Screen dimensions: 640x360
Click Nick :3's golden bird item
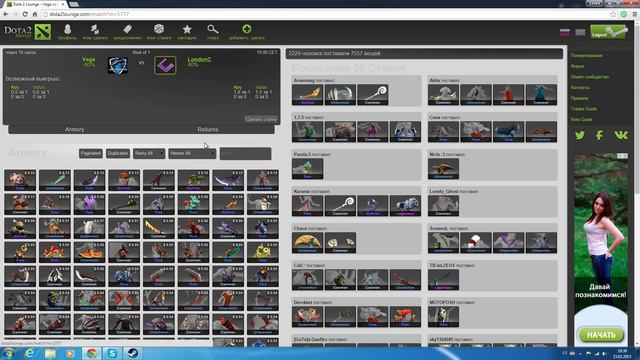443,169
